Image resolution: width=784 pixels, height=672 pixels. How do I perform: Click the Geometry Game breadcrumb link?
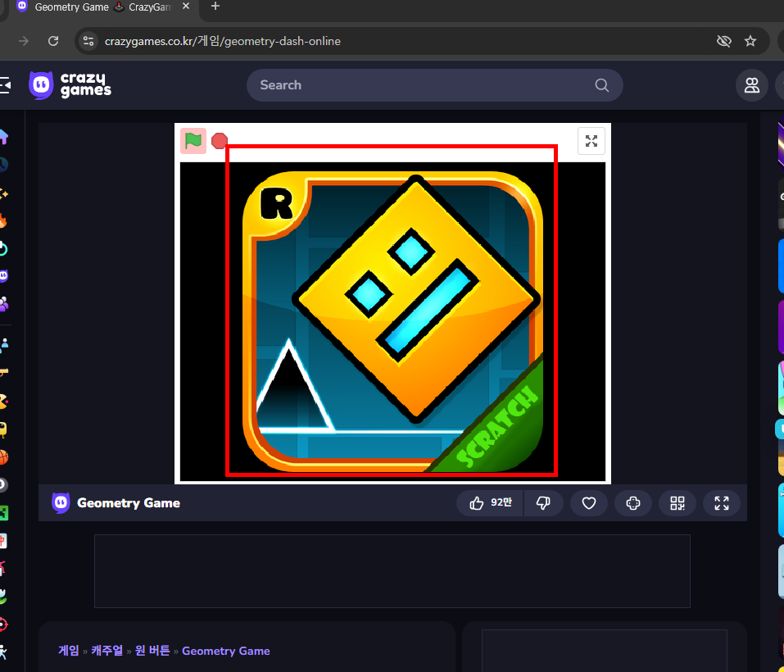(x=226, y=651)
